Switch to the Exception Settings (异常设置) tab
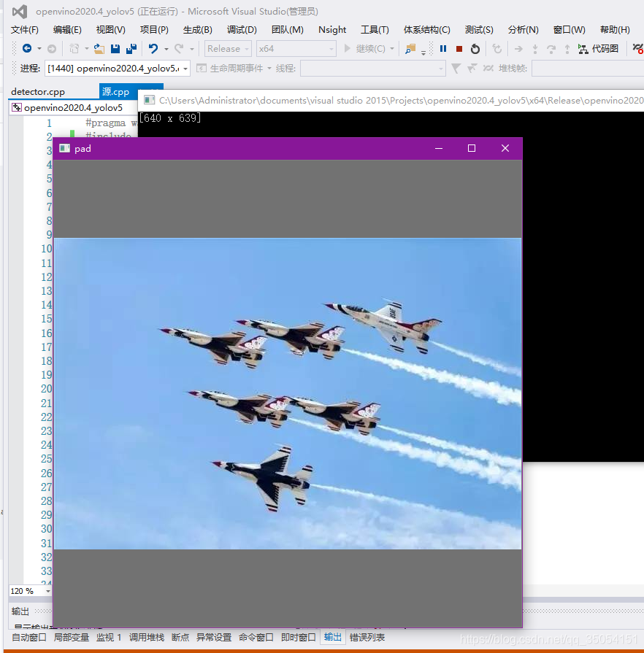644x653 pixels. (x=214, y=637)
